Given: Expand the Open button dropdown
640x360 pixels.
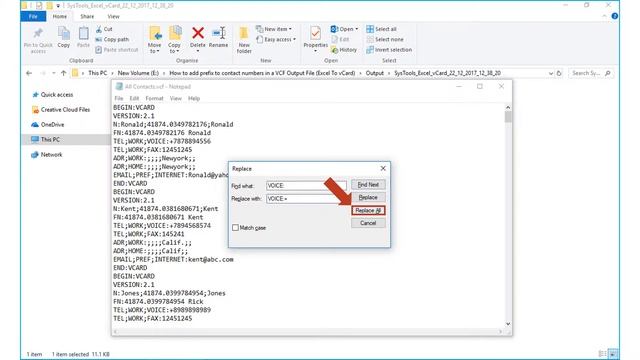Looking at the screenshot, I should tap(356, 29).
